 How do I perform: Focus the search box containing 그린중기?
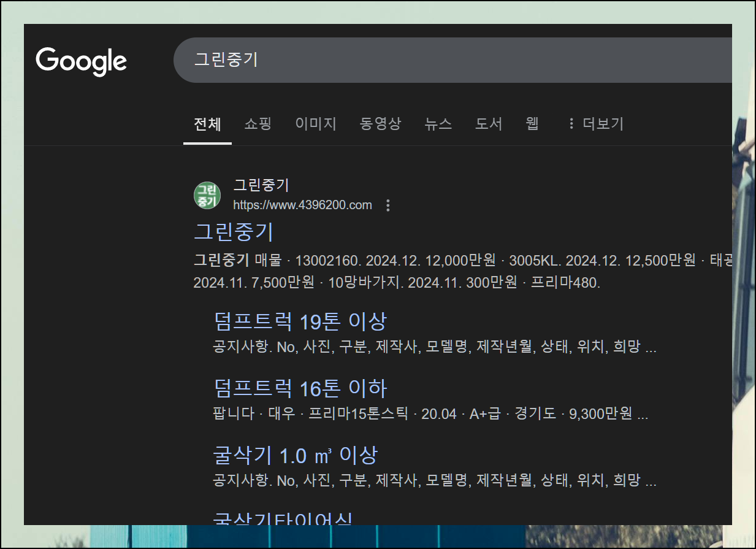452,60
